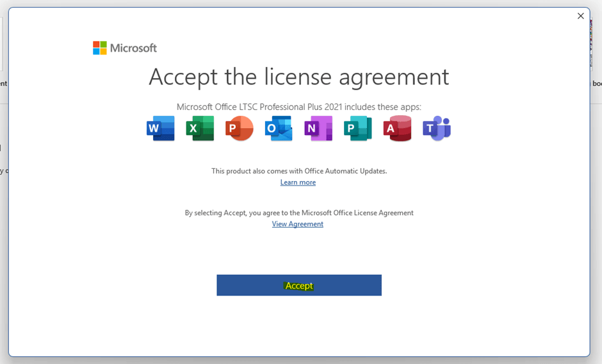Click the highlighted Accept label text
602x364 pixels.
[x=299, y=286]
